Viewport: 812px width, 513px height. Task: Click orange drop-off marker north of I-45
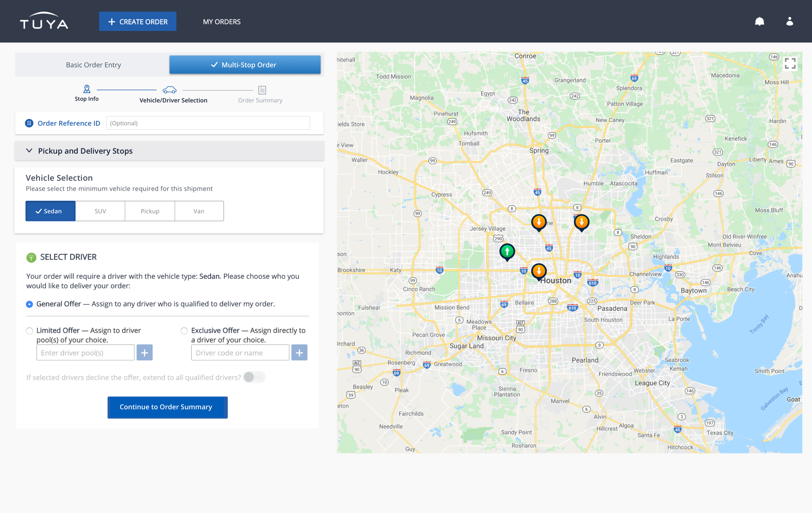pos(539,223)
